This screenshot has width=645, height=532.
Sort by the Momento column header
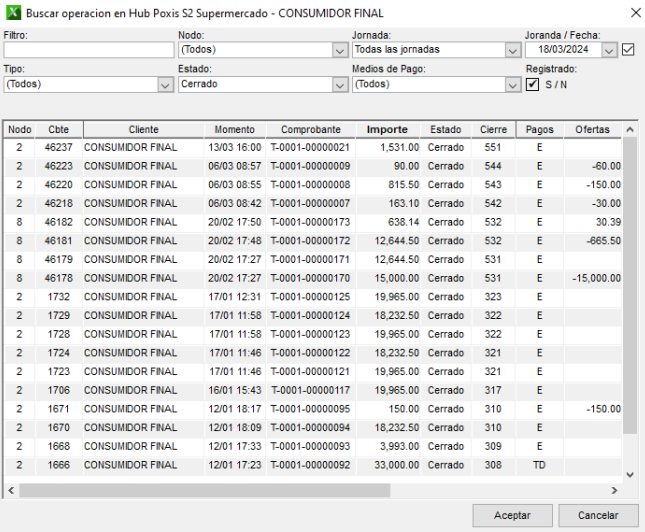click(234, 130)
